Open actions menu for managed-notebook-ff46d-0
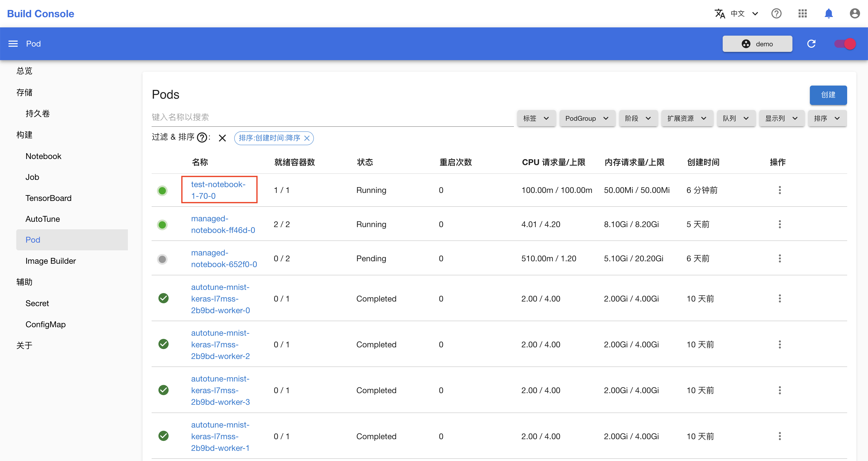Viewport: 868px width, 461px height. [x=780, y=224]
